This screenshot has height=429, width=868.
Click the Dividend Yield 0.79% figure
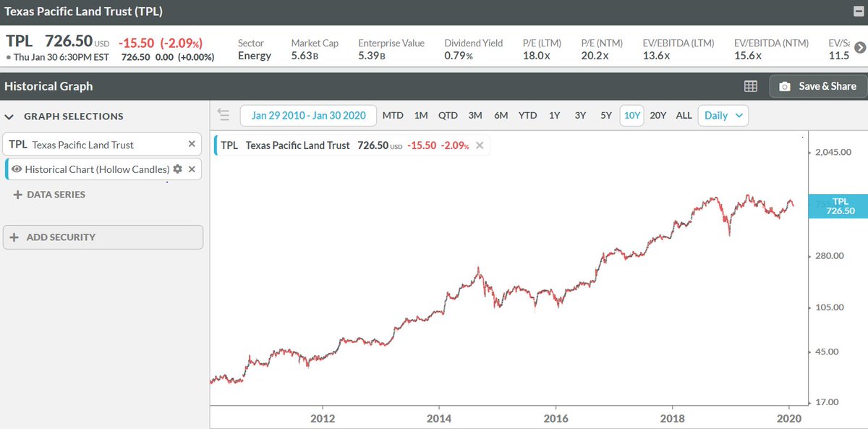point(458,56)
